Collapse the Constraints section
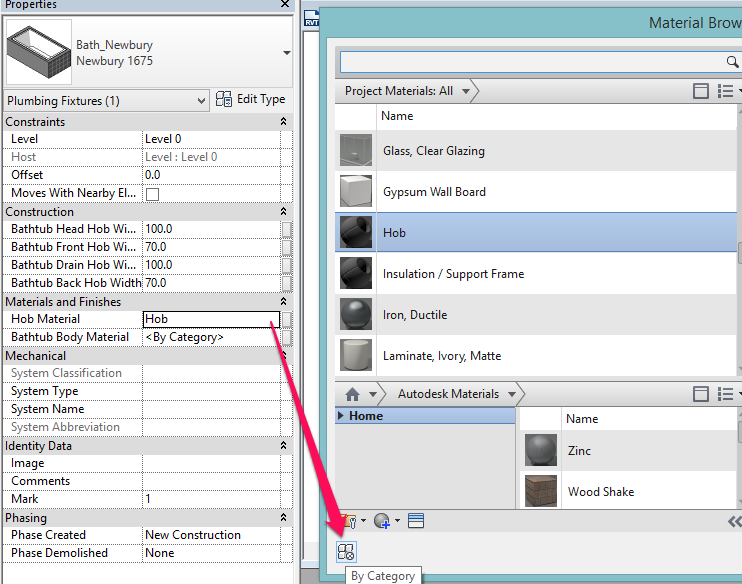Viewport: 742px width, 584px height. [283, 122]
